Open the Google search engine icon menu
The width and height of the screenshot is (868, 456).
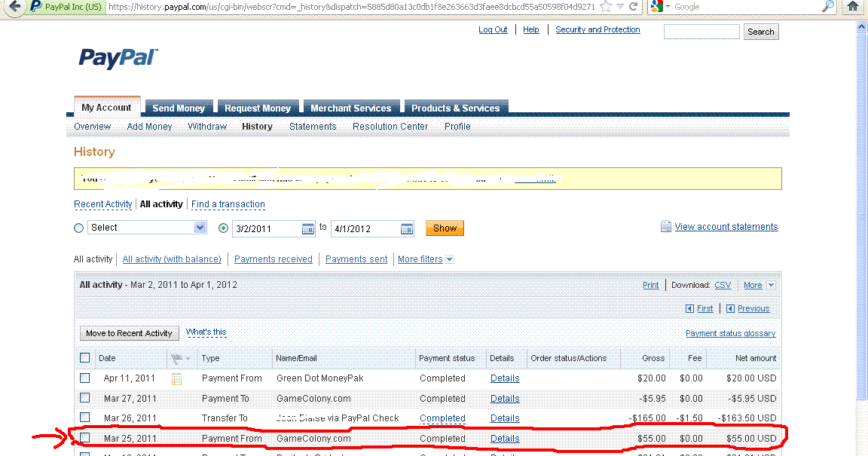660,7
